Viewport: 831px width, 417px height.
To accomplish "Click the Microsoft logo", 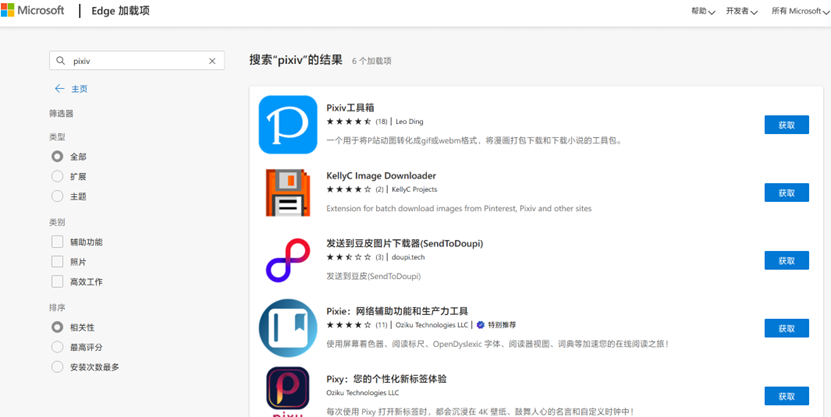I will coord(33,10).
